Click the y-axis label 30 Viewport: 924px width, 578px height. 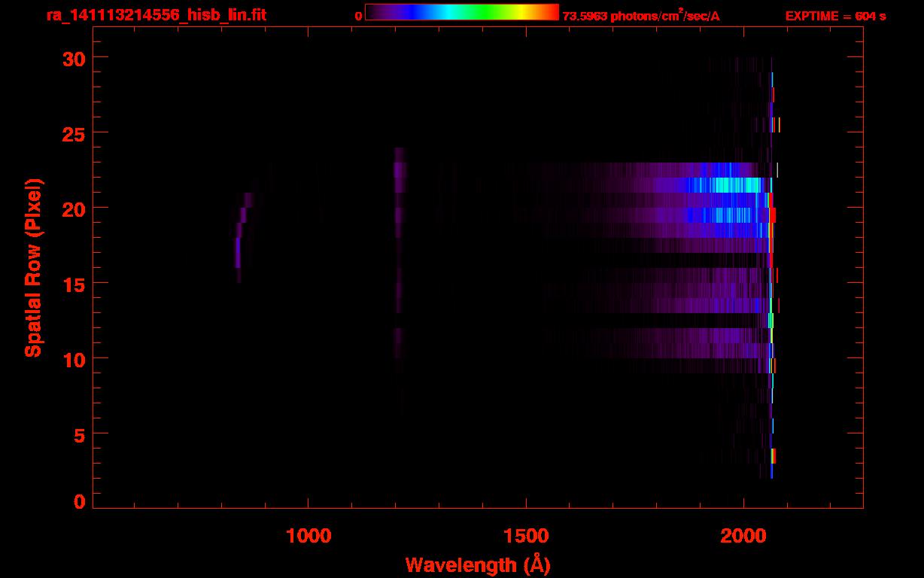(72, 58)
